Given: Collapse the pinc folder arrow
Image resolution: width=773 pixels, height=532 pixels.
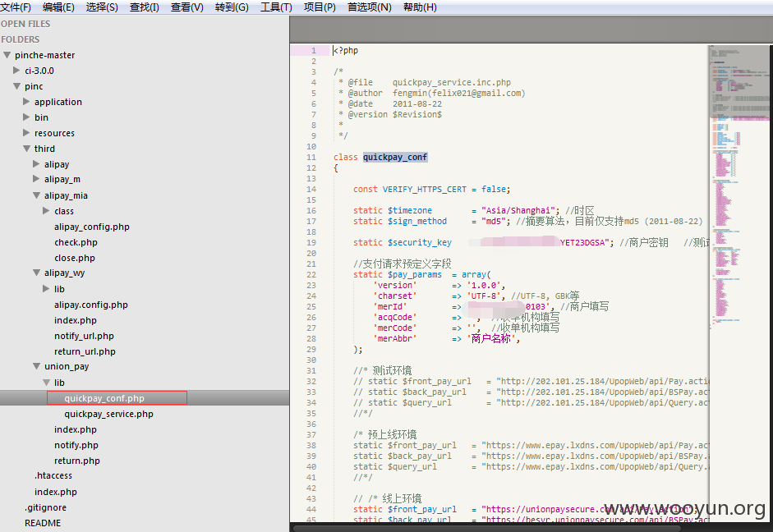Looking at the screenshot, I should 16,86.
